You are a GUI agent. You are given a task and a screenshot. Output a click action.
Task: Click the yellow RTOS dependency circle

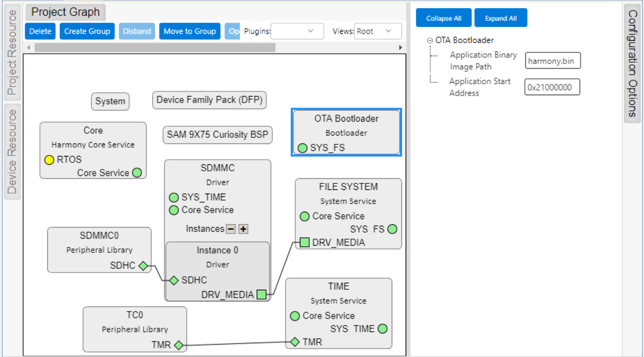coord(49,160)
